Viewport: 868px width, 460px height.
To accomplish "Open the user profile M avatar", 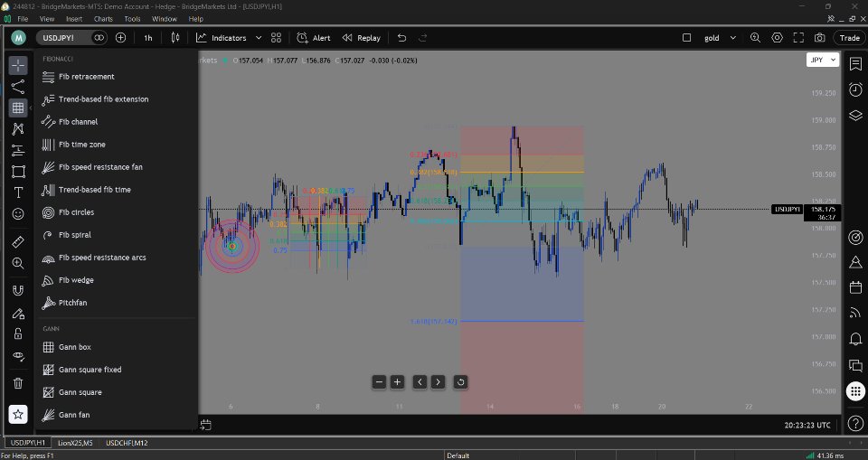I will pos(18,38).
